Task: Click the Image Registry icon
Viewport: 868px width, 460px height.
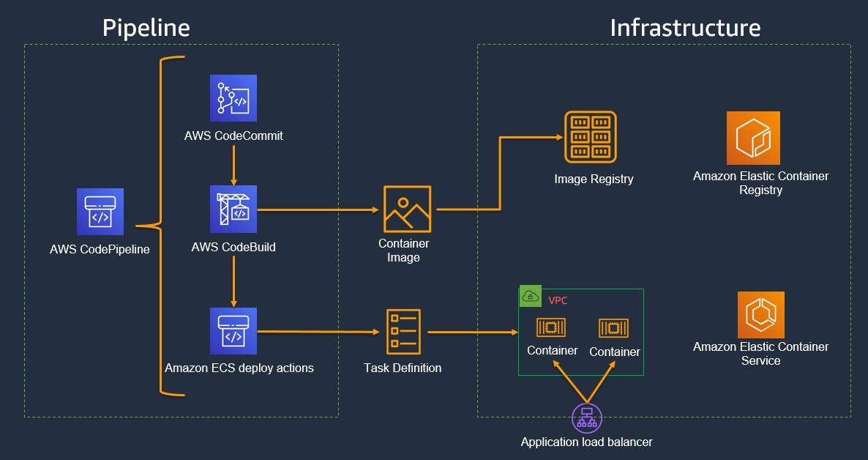Action: coord(593,138)
